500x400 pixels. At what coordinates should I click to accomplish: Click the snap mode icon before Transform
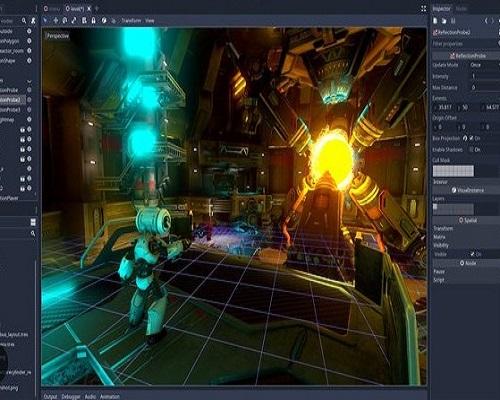[x=114, y=21]
